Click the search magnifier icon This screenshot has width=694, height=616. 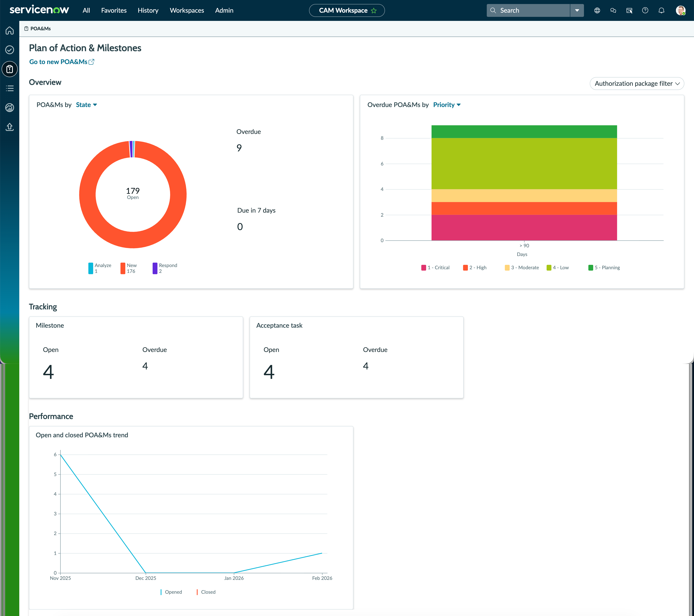[493, 10]
